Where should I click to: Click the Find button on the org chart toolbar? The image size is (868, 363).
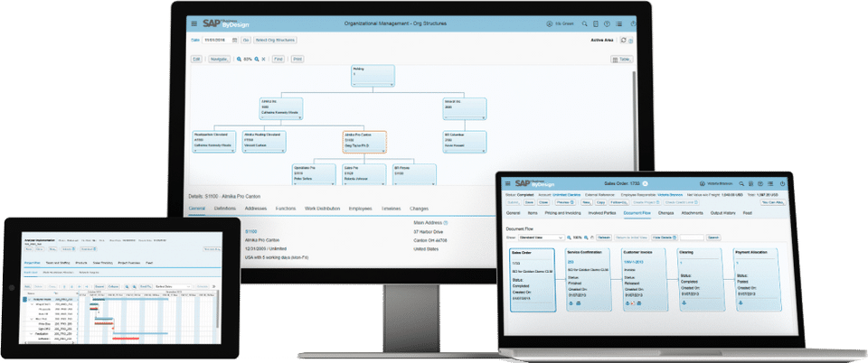point(278,59)
